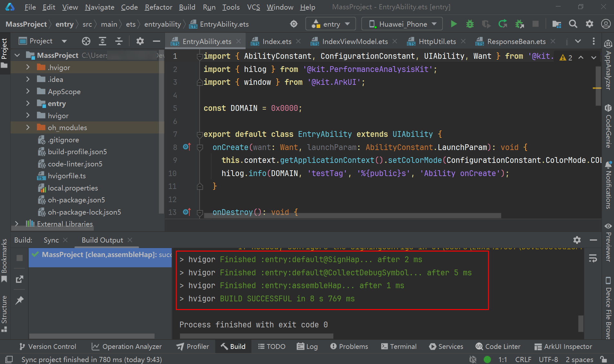Expand the oh_modules folder
This screenshot has height=364, width=614.
tap(28, 128)
